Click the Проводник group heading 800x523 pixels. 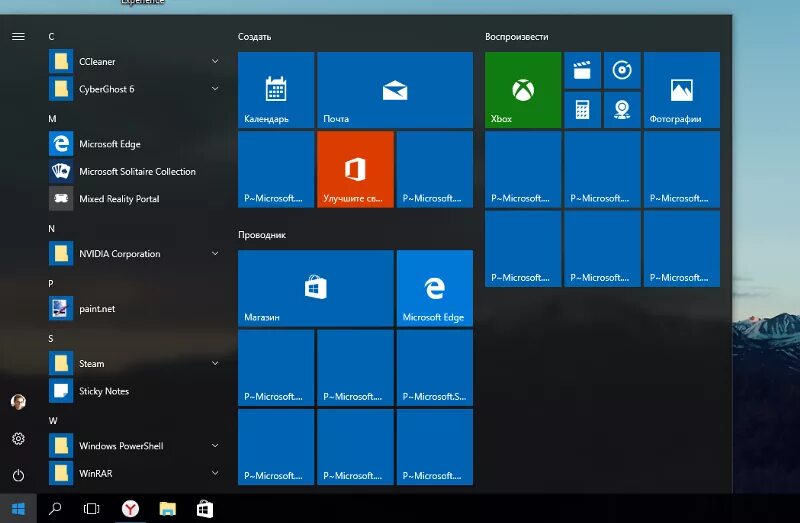point(262,235)
